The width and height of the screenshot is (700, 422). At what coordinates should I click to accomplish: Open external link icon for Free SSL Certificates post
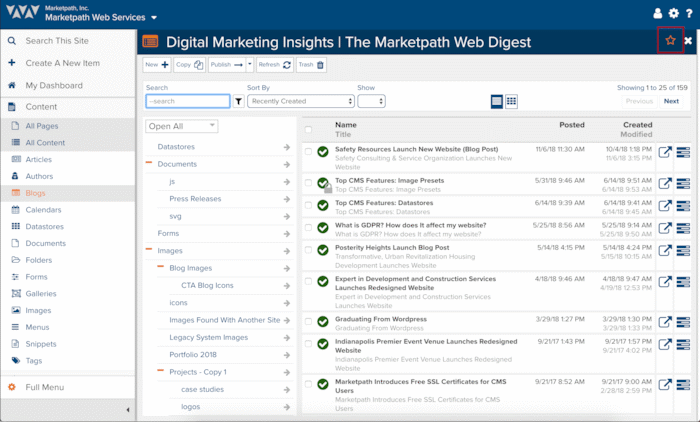pos(665,384)
